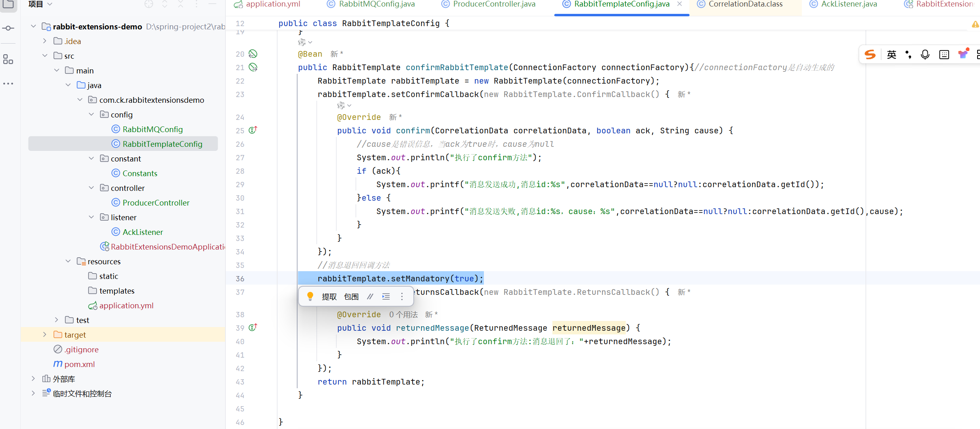The image size is (980, 429).
Task: Click the Sogou input method logo
Action: point(870,55)
